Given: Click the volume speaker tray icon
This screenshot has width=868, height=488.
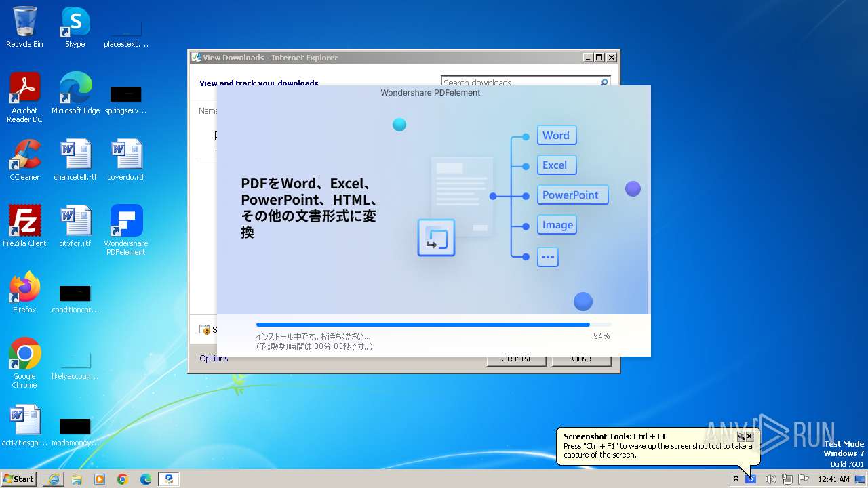Looking at the screenshot, I should click(x=770, y=479).
